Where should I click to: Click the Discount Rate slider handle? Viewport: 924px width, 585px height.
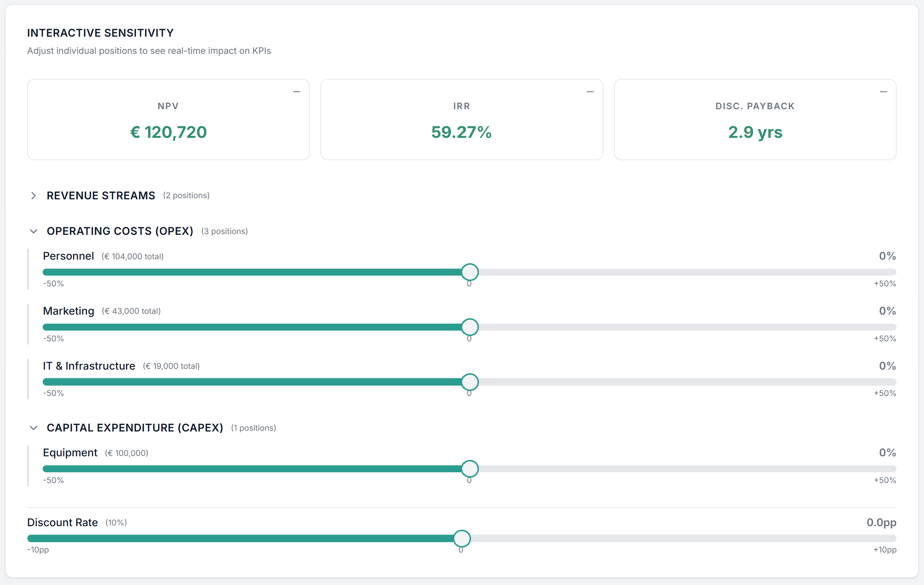tap(462, 538)
